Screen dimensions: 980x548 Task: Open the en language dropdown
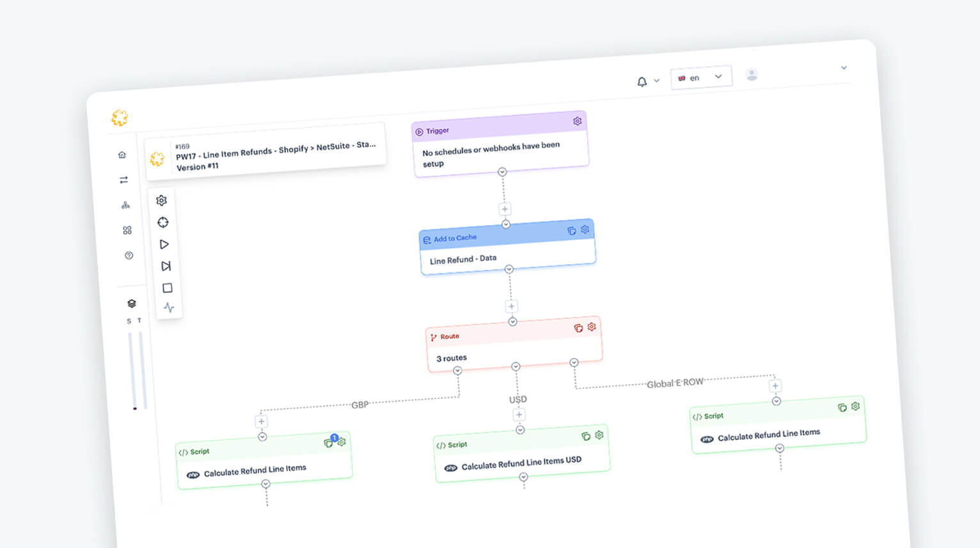point(701,77)
